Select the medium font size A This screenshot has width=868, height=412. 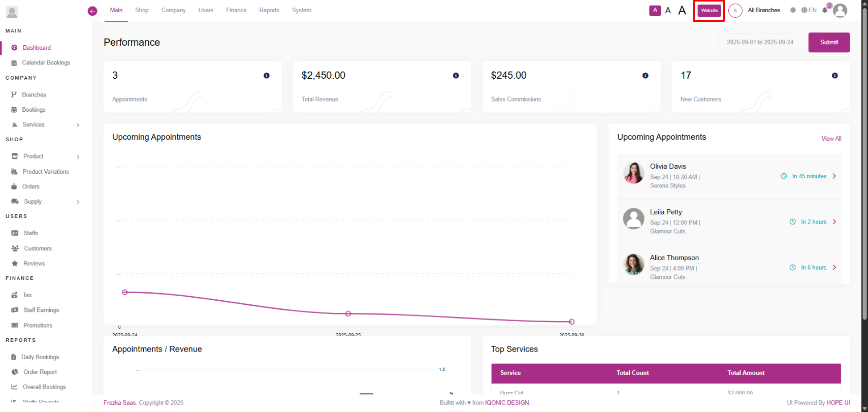click(668, 10)
